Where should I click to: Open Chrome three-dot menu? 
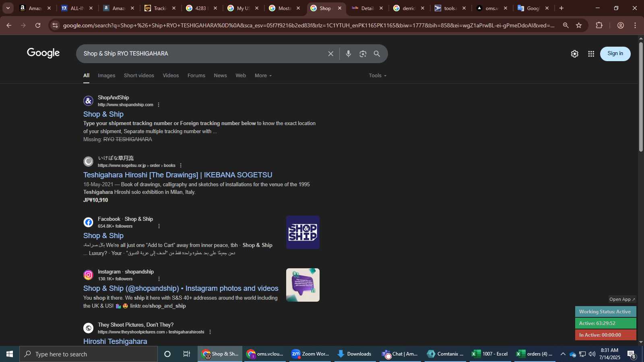click(636, 25)
